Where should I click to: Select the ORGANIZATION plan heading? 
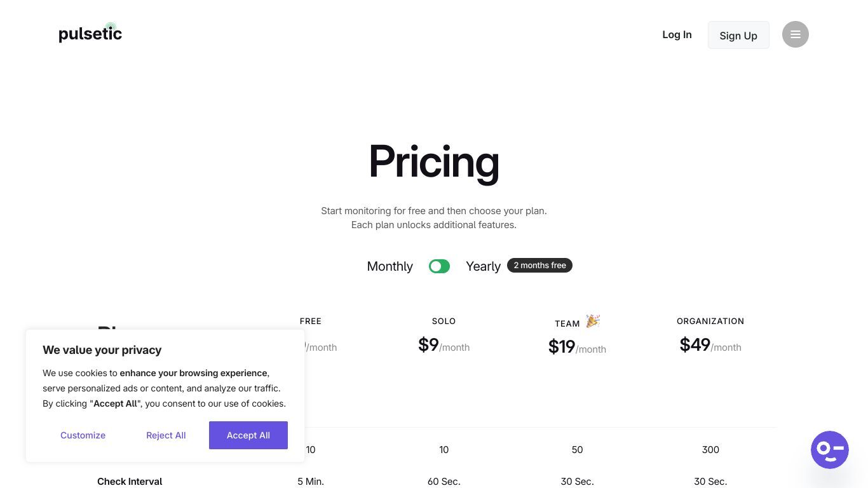pos(710,321)
